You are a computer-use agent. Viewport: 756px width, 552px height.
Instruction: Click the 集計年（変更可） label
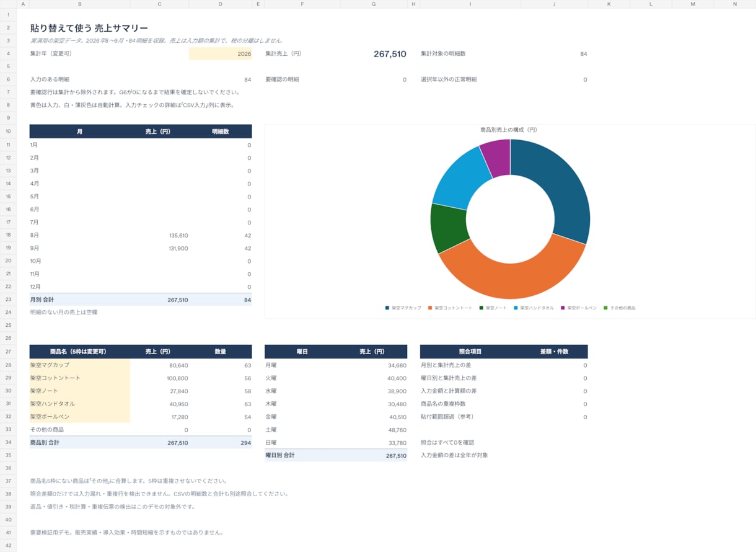pyautogui.click(x=51, y=54)
